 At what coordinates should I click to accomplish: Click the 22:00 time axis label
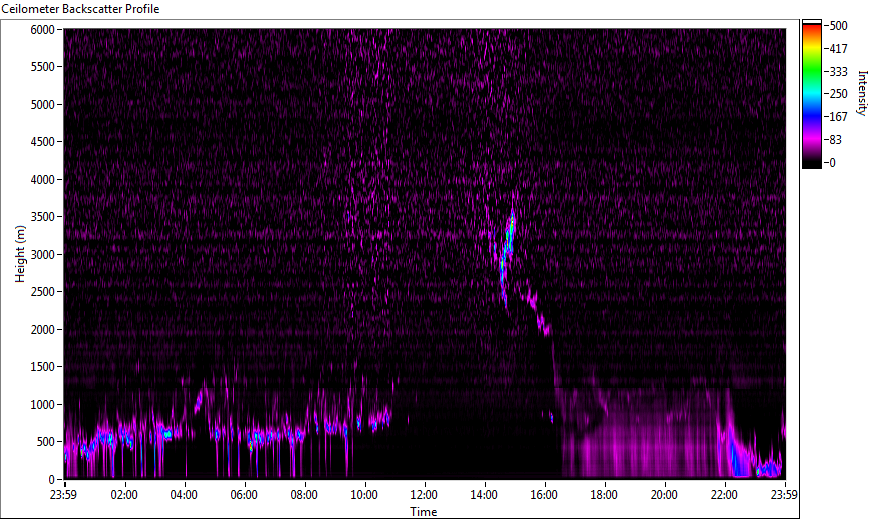click(x=724, y=495)
